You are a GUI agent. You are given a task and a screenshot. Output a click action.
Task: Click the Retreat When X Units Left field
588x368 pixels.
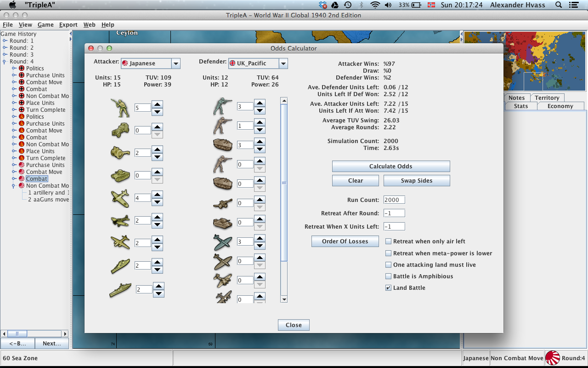point(394,226)
